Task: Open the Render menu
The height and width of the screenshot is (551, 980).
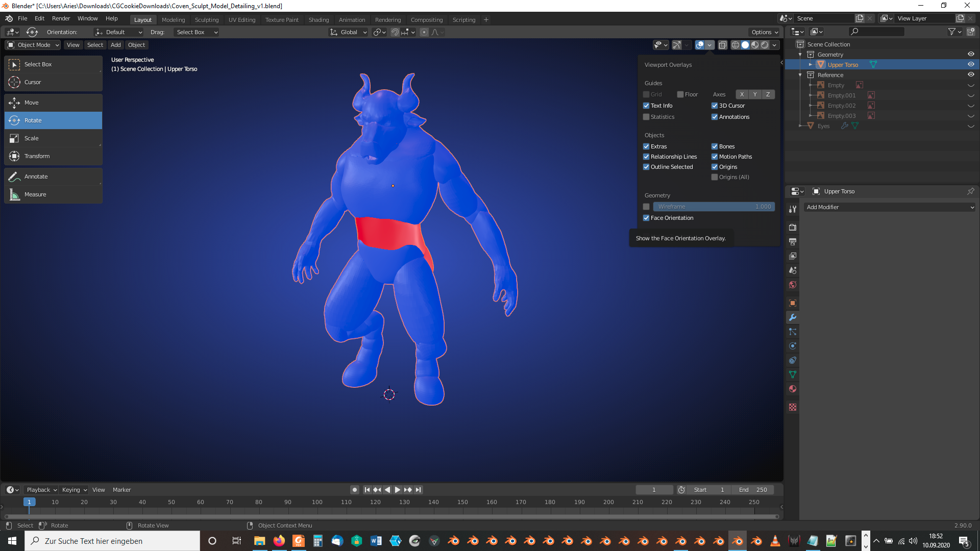Action: tap(61, 18)
